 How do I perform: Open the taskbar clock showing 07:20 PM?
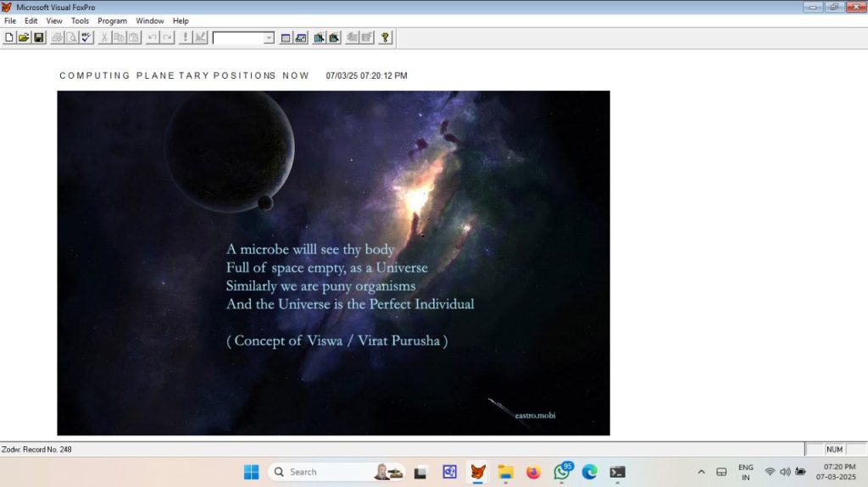[x=836, y=472]
